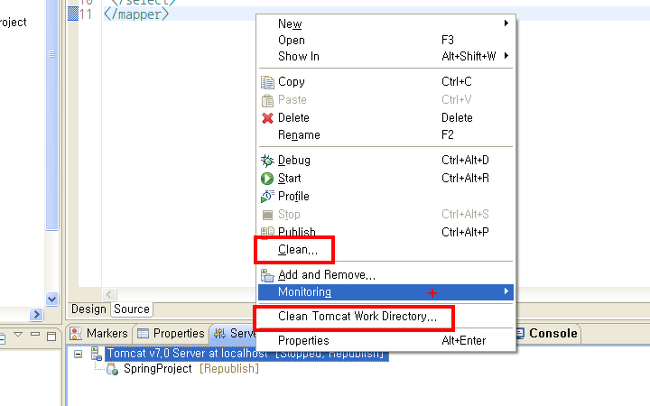Viewport: 650px width, 406px height.
Task: Click the Publish icon
Action: click(267, 232)
